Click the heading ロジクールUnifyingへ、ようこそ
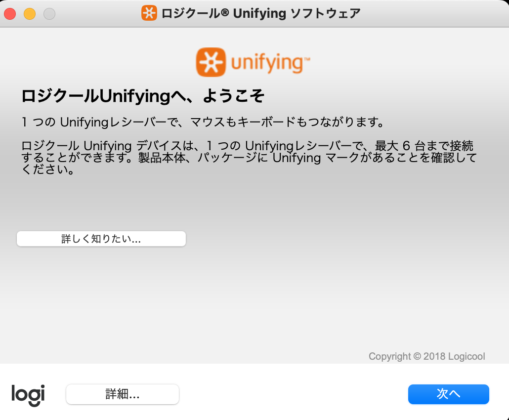This screenshot has width=509, height=420. tap(143, 96)
